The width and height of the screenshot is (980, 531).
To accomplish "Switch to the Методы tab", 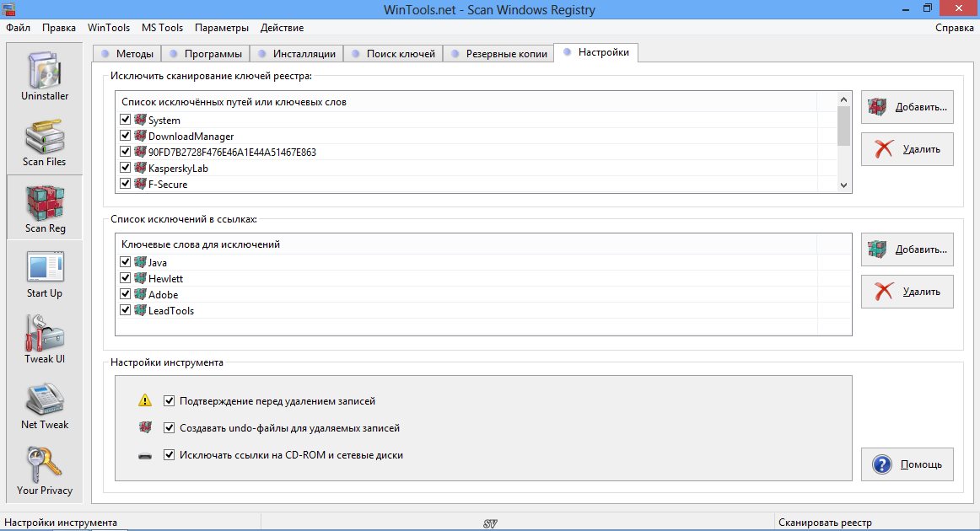I will [x=127, y=54].
